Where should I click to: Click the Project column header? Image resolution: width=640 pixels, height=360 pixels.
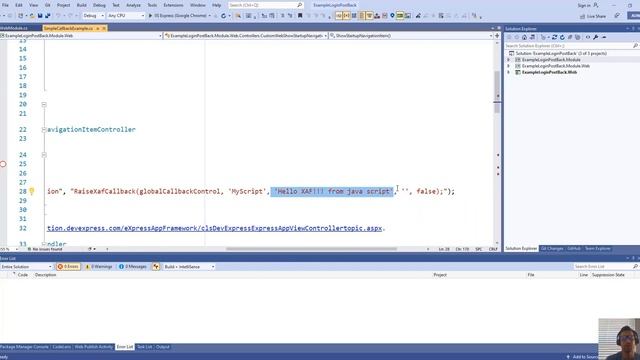click(440, 275)
